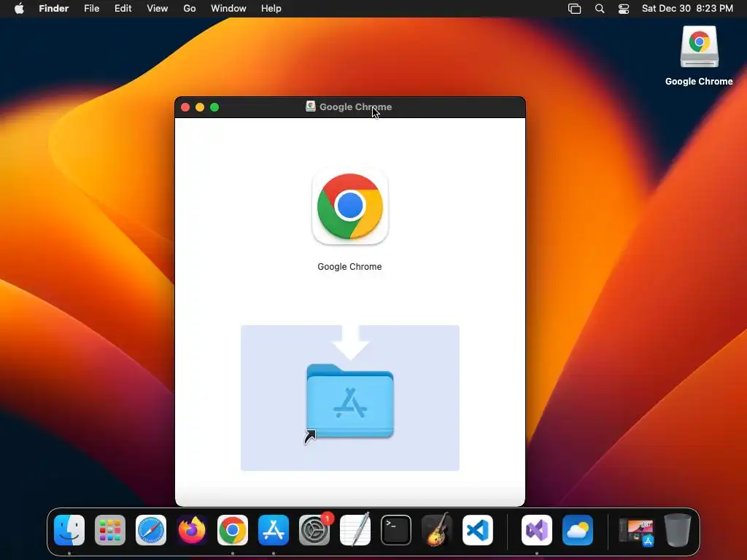Open Spotlight search in menu bar
This screenshot has height=560, width=747.
point(600,9)
